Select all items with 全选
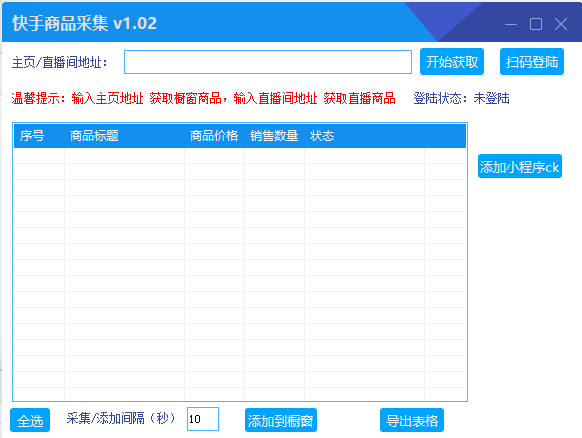582x438 pixels. (x=30, y=420)
